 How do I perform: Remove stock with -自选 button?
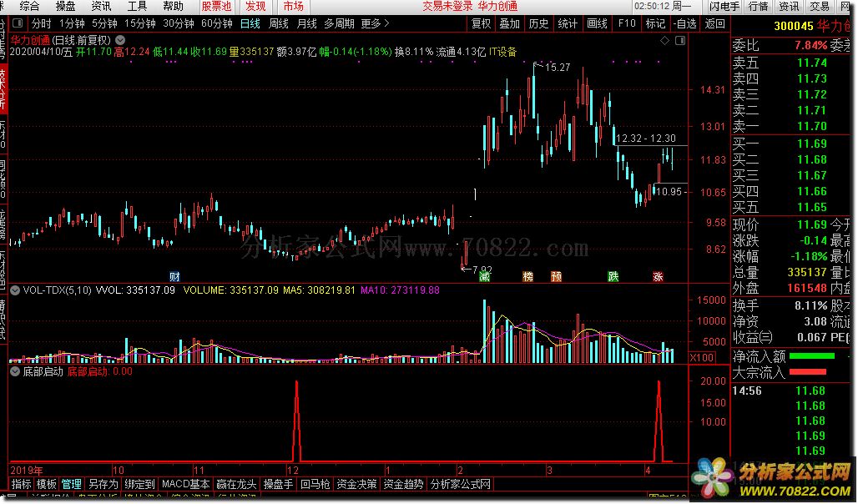pyautogui.click(x=685, y=23)
